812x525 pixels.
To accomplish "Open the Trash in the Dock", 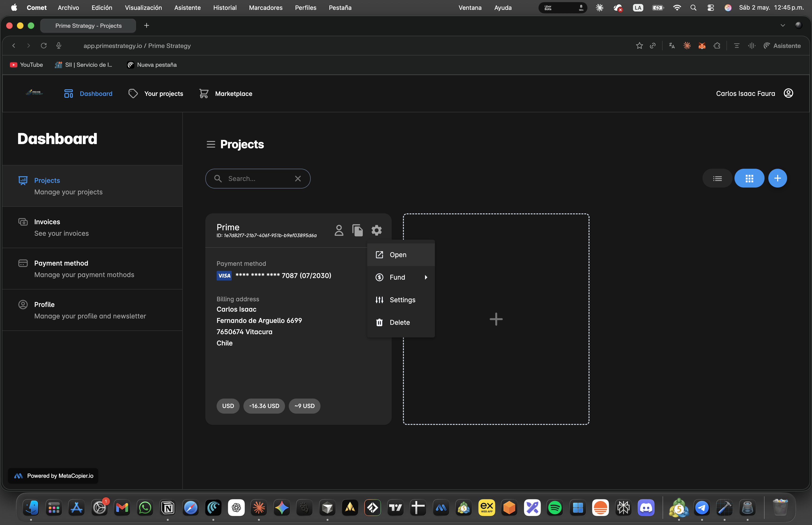I will click(780, 508).
